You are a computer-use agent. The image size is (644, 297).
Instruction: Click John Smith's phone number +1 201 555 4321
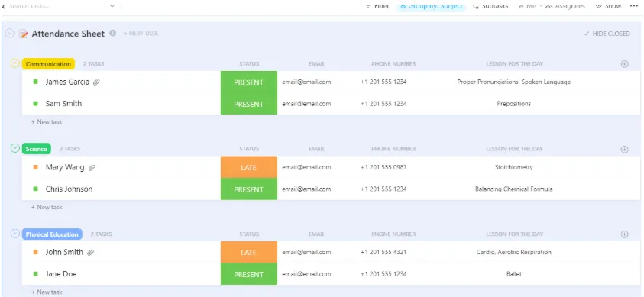tap(383, 252)
